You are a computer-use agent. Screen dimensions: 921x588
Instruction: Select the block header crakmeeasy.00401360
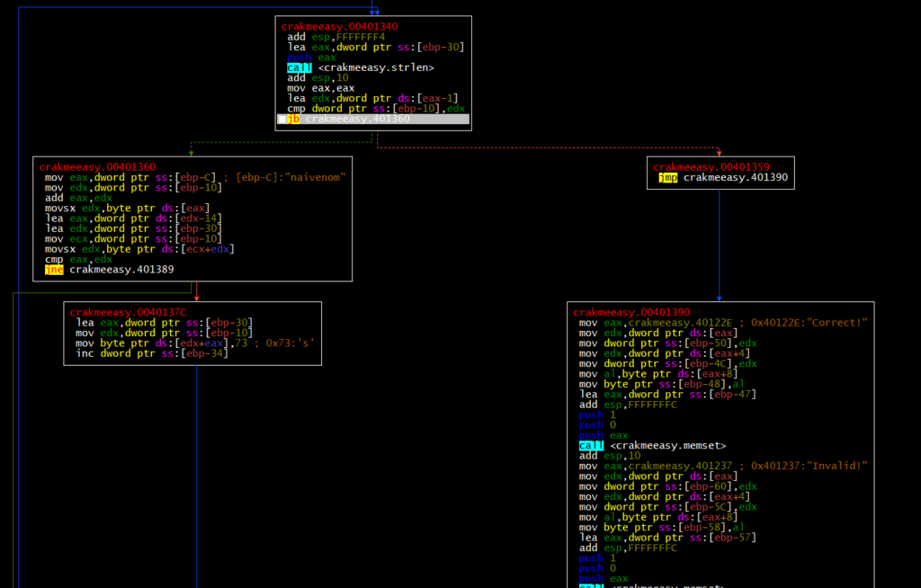click(97, 167)
